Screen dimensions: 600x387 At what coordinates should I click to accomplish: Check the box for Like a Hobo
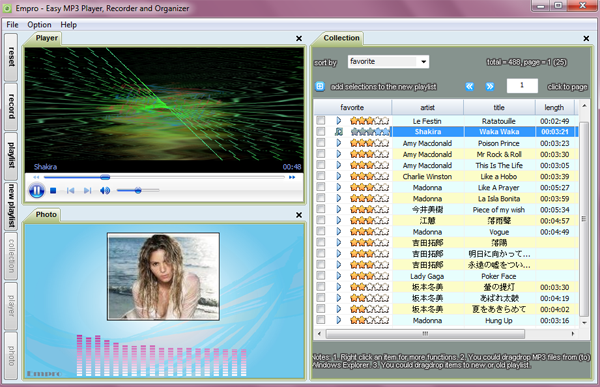point(321,176)
